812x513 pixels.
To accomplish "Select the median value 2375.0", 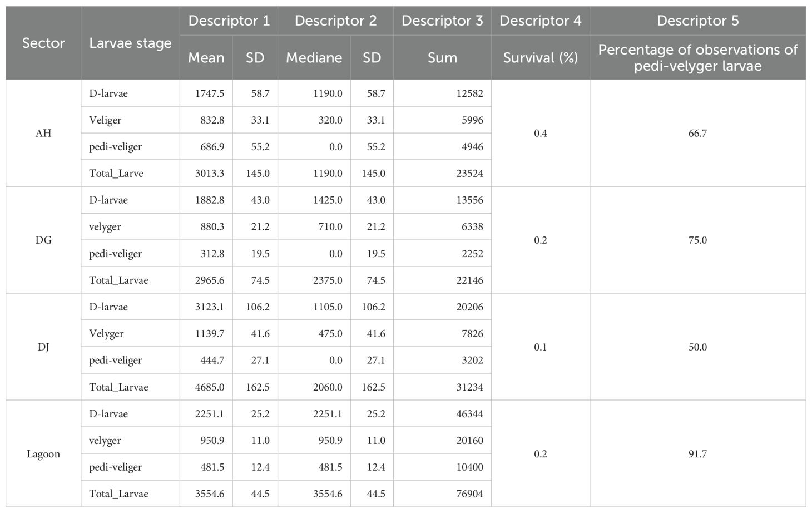I will tap(328, 280).
